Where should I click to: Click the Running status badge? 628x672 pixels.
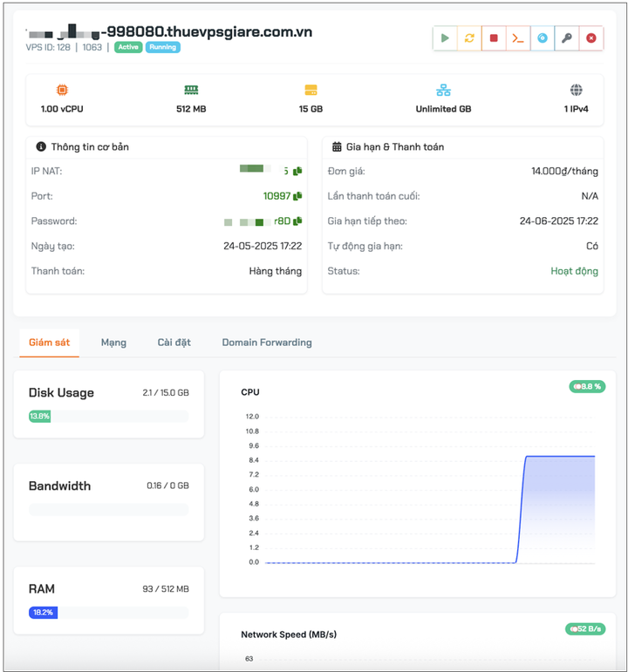[x=162, y=47]
